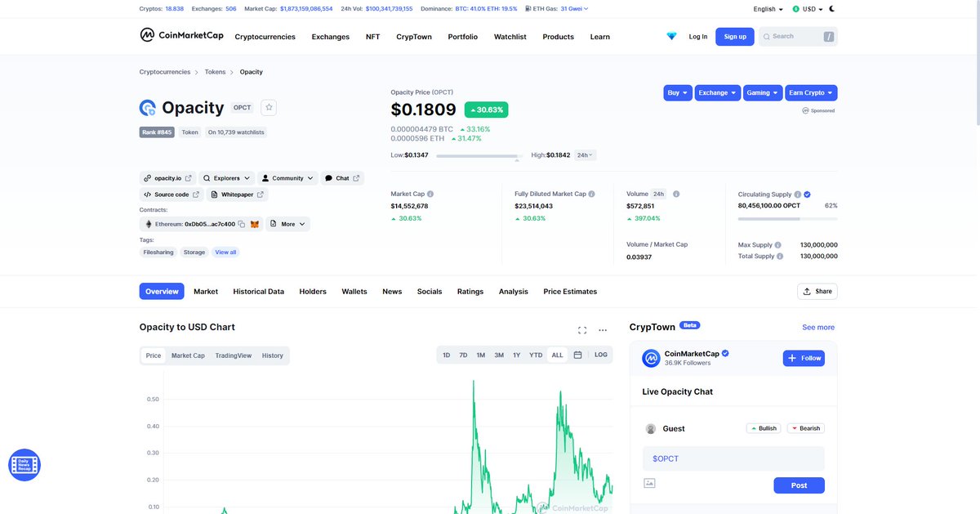Add Opacity to watchlist star
The image size is (980, 514).
pyautogui.click(x=269, y=107)
